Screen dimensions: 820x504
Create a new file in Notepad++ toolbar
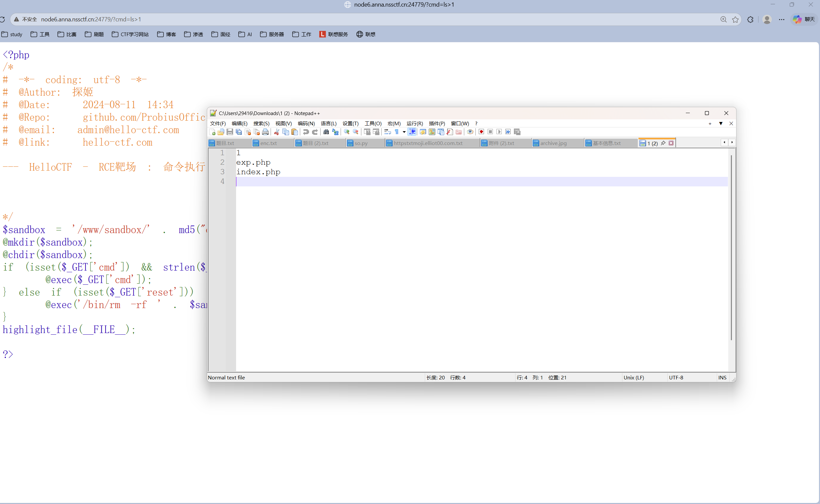click(212, 132)
